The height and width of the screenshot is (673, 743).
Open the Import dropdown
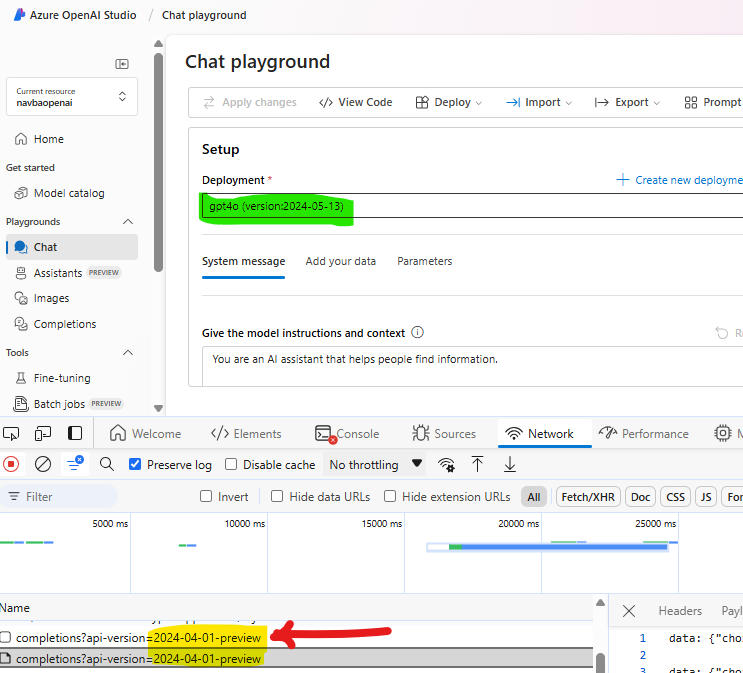[539, 102]
